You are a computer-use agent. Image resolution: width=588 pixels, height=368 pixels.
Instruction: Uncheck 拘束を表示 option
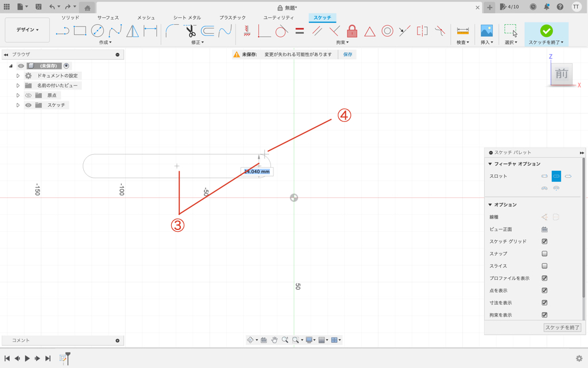(x=544, y=315)
